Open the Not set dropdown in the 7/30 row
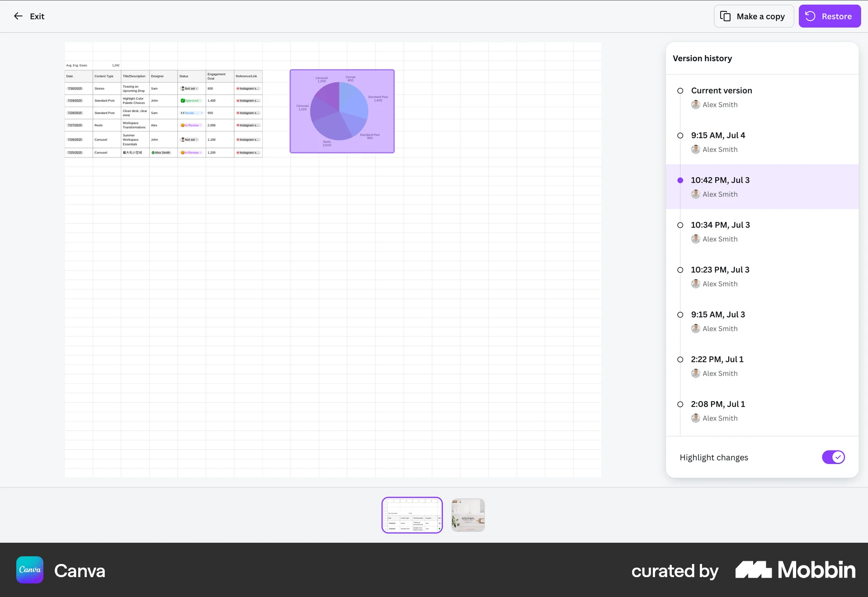 [196, 89]
